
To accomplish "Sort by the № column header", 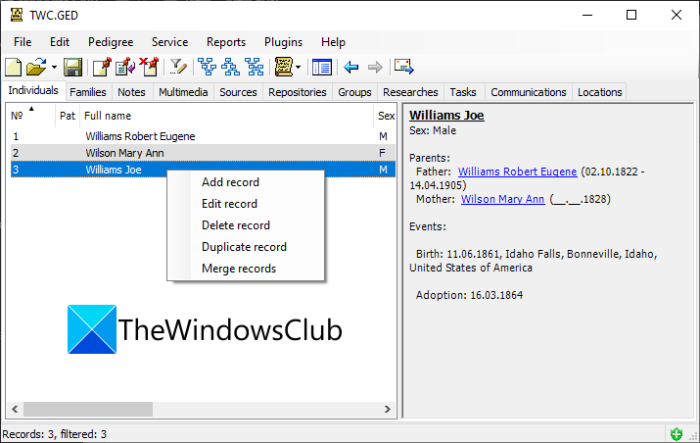I will [30, 116].
